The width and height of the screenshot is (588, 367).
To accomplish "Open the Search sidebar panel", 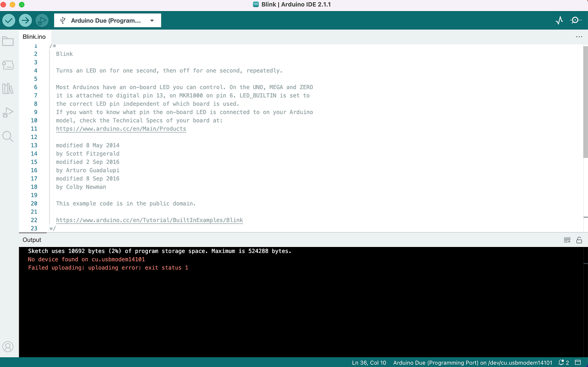I will (8, 136).
